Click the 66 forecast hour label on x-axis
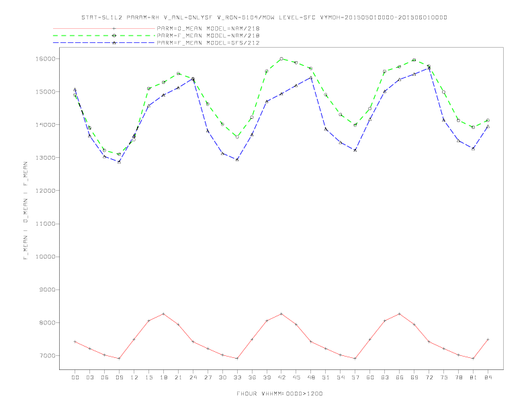The image size is (532, 411). coord(400,377)
